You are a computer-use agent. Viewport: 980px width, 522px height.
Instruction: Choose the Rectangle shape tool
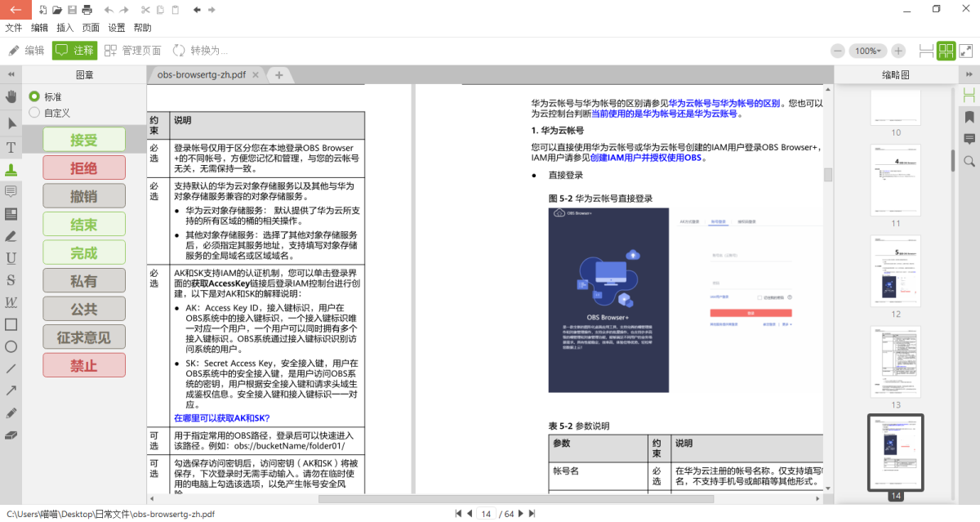pyautogui.click(x=11, y=324)
